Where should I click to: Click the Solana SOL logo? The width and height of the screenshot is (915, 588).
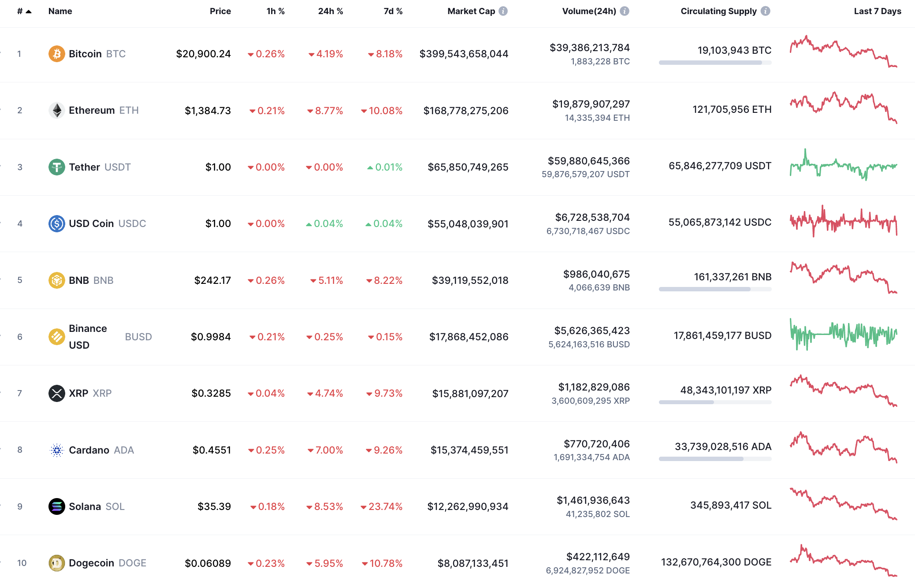56,506
